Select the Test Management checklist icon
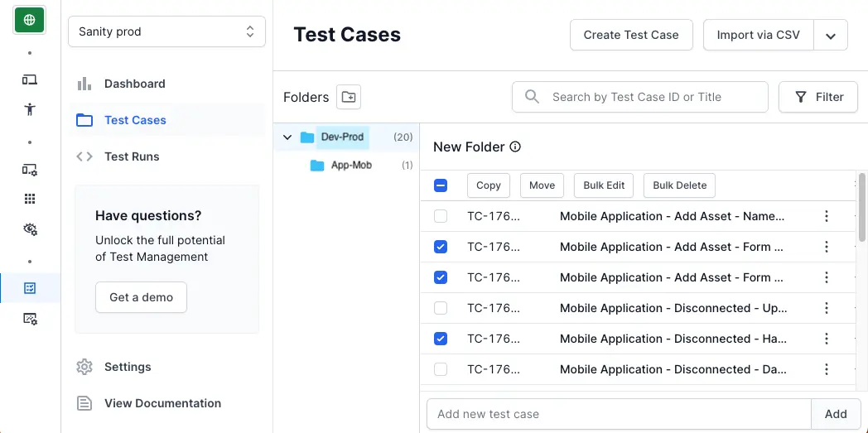The height and width of the screenshot is (433, 868). 30,288
